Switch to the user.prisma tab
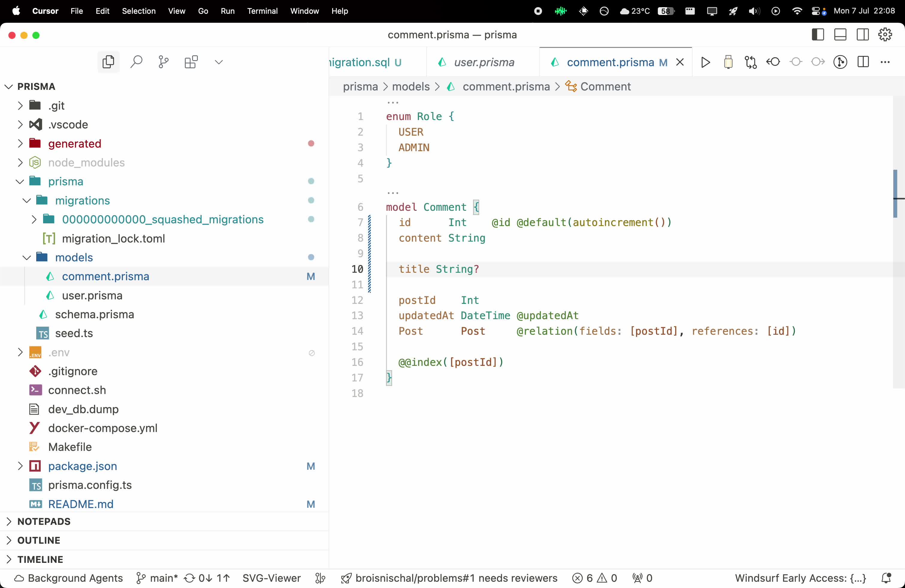Screen dimensions: 905x588 (484, 62)
